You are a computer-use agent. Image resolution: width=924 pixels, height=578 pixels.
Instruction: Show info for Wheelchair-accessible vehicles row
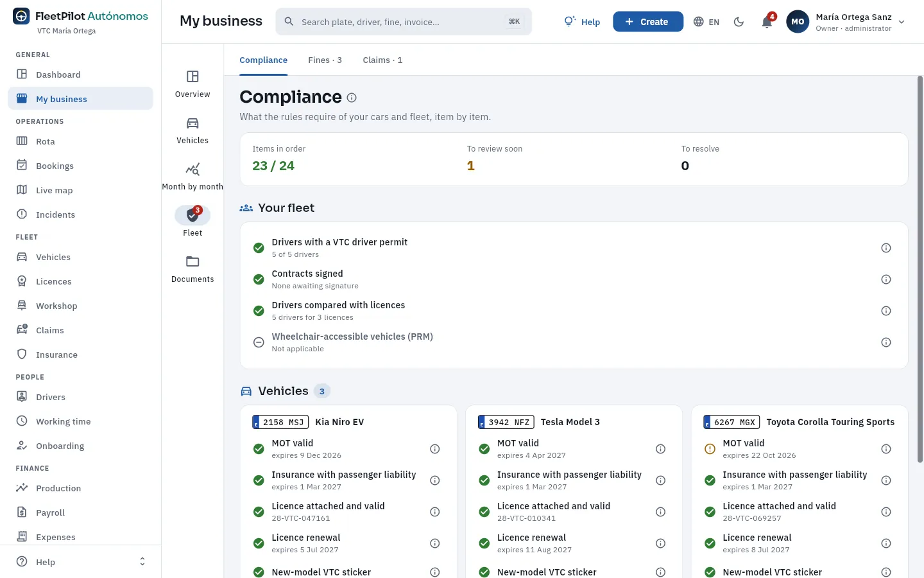886,342
